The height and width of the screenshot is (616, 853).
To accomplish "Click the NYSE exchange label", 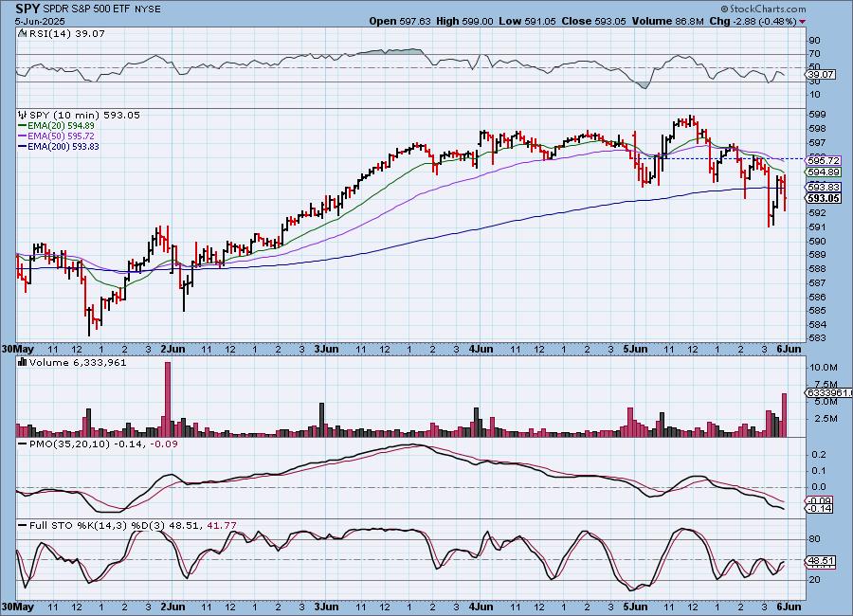I will pos(150,9).
